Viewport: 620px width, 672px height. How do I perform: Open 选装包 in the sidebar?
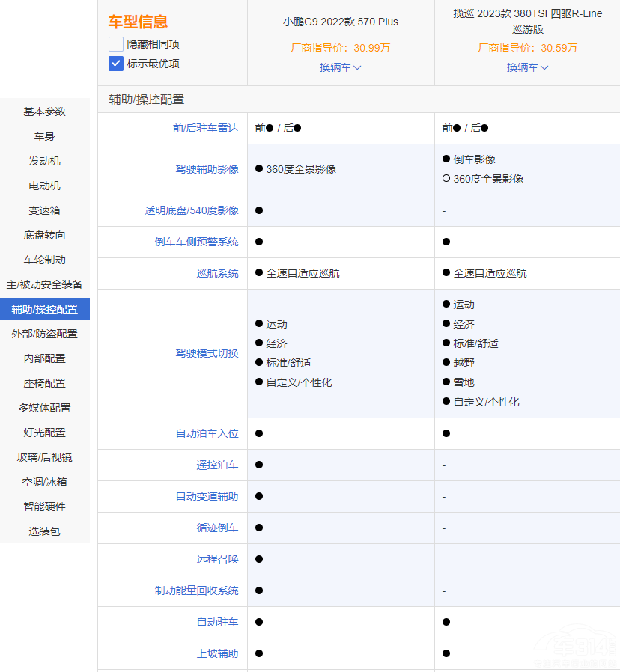(x=45, y=531)
